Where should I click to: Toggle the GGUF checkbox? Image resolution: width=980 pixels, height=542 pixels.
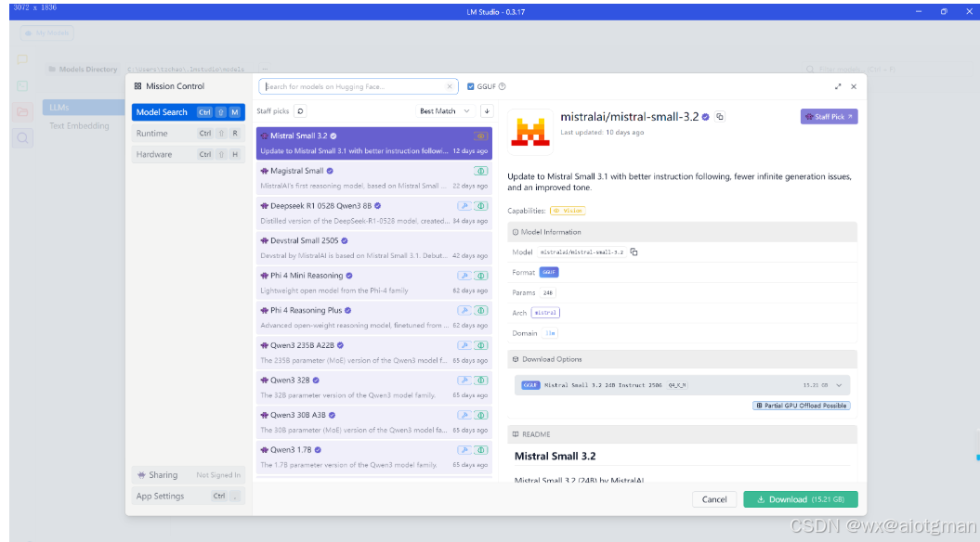point(471,87)
